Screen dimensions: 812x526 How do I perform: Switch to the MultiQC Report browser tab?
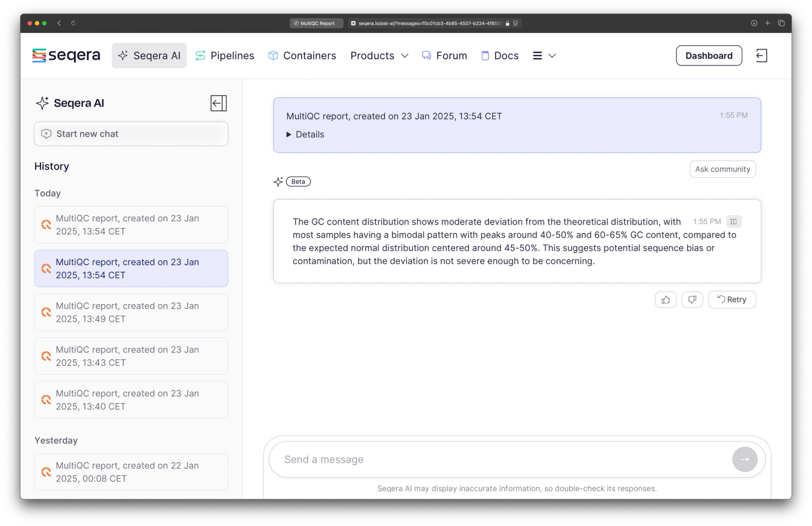(316, 23)
